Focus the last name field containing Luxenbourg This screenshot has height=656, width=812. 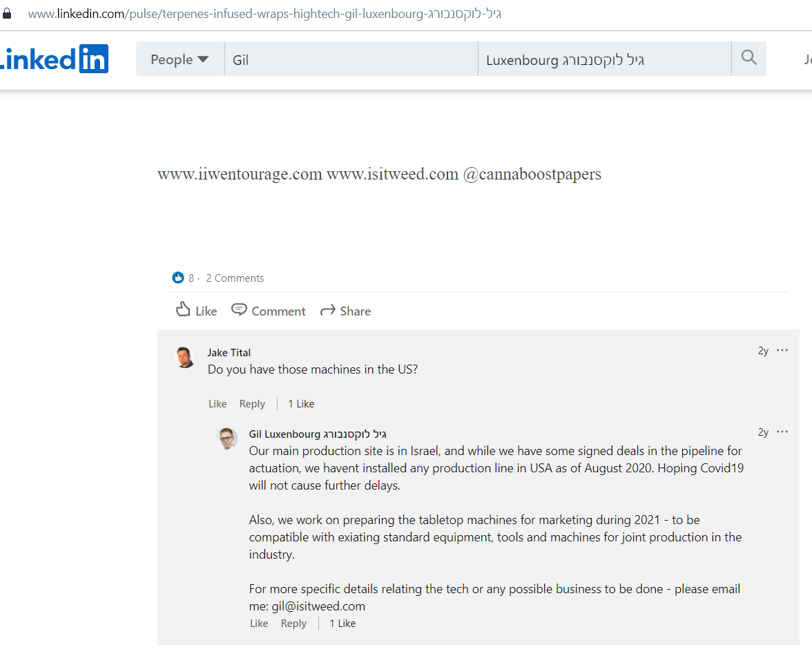click(x=604, y=59)
